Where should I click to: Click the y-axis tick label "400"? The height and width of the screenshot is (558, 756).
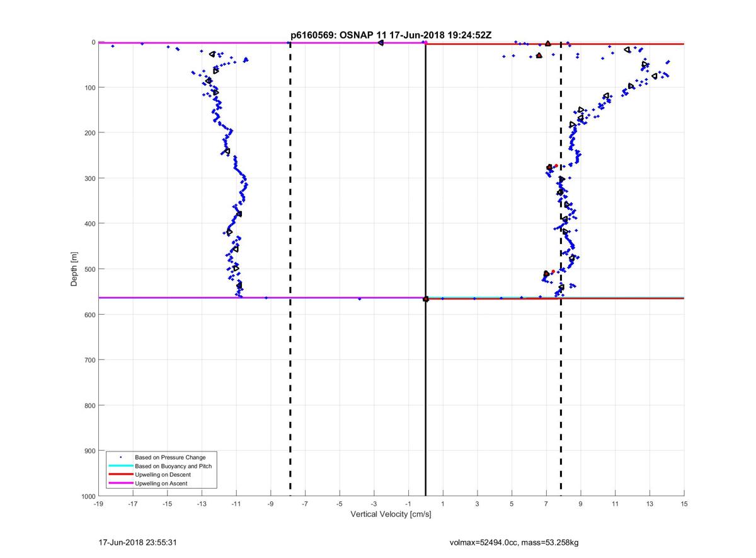89,224
